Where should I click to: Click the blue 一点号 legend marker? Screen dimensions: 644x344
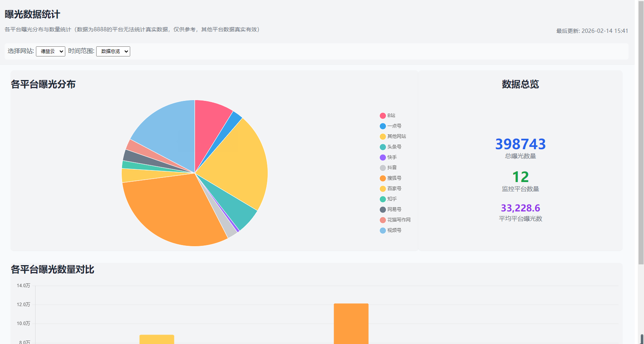[382, 126]
